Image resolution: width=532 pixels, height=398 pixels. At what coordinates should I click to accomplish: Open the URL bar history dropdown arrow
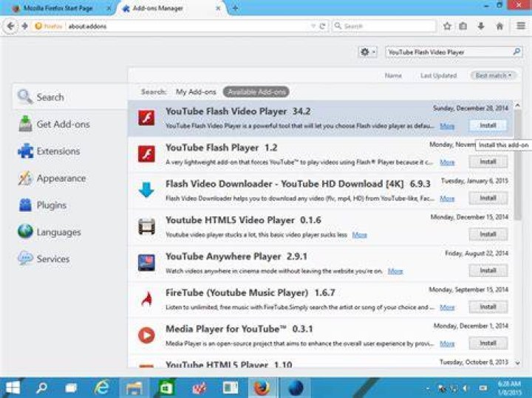coord(313,26)
